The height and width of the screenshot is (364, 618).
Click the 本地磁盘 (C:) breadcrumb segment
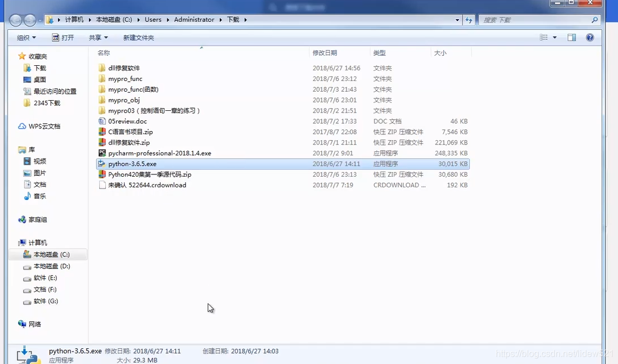click(x=114, y=19)
